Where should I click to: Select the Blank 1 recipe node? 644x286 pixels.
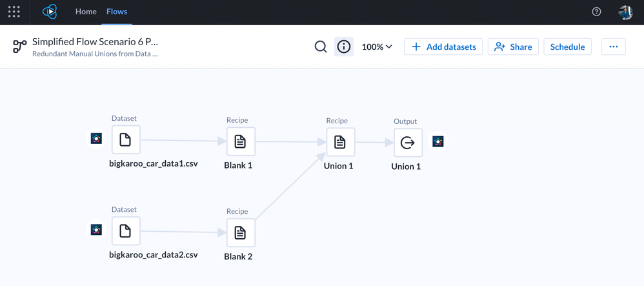(241, 142)
